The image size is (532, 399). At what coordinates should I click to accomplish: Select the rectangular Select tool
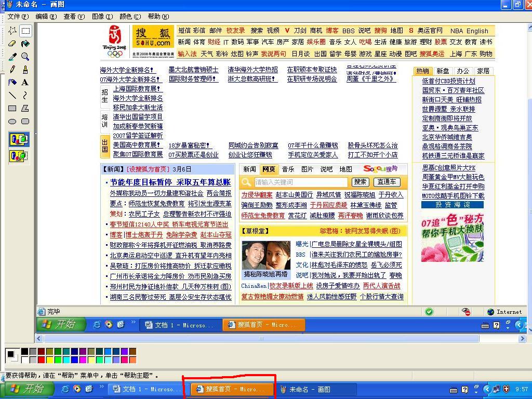point(25,31)
